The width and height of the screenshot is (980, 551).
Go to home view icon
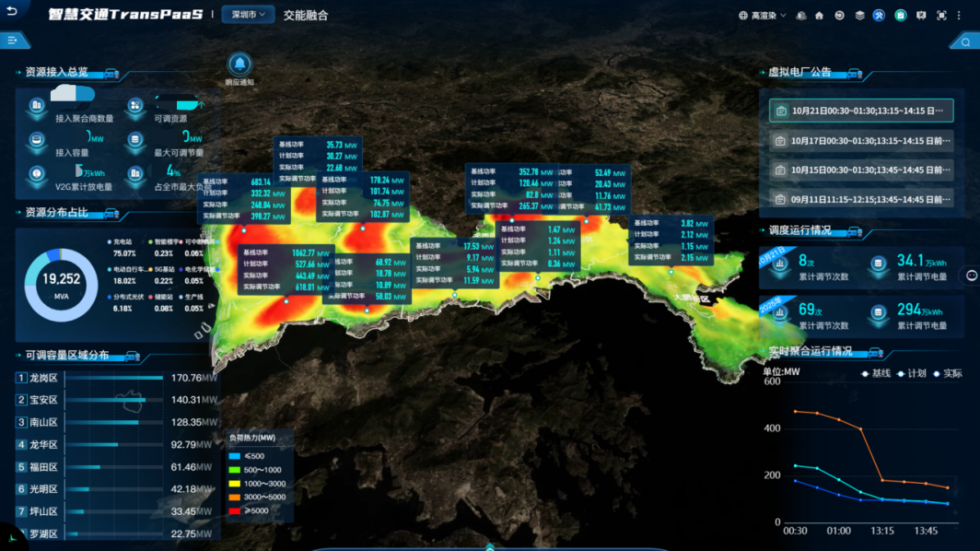tap(819, 16)
